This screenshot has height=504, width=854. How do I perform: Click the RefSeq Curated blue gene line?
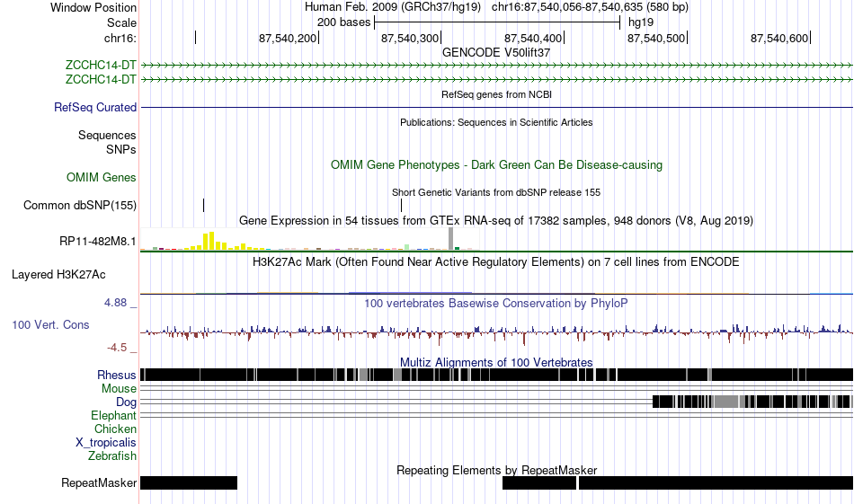pyautogui.click(x=496, y=107)
